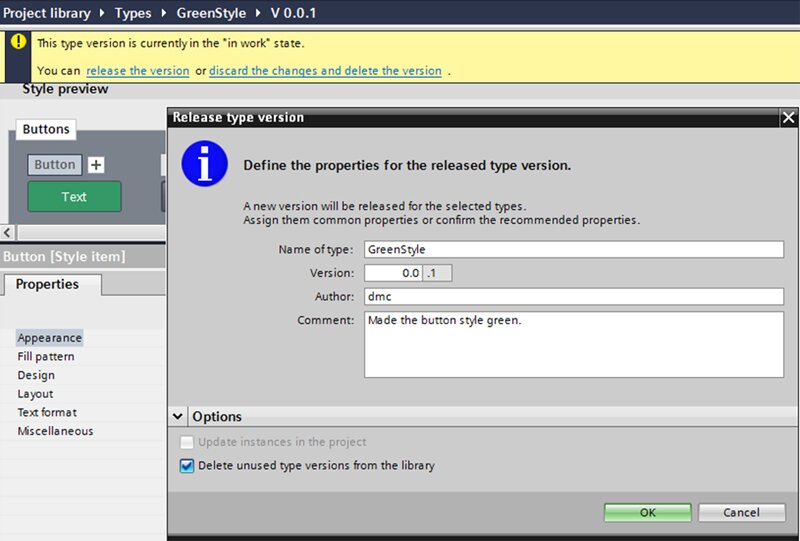Click the green Text button preview
The height and width of the screenshot is (541, 800).
pos(74,196)
